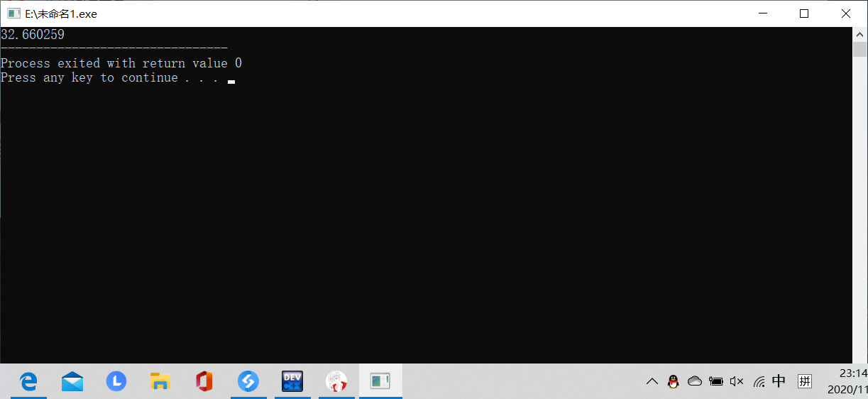Check the battery status tray icon
The width and height of the screenshot is (868, 399).
pos(715,382)
